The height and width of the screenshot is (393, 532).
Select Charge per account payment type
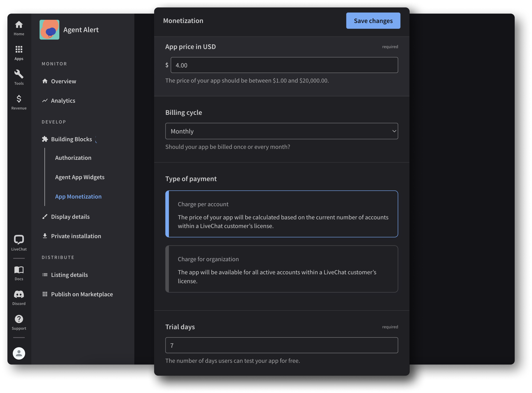tap(282, 214)
